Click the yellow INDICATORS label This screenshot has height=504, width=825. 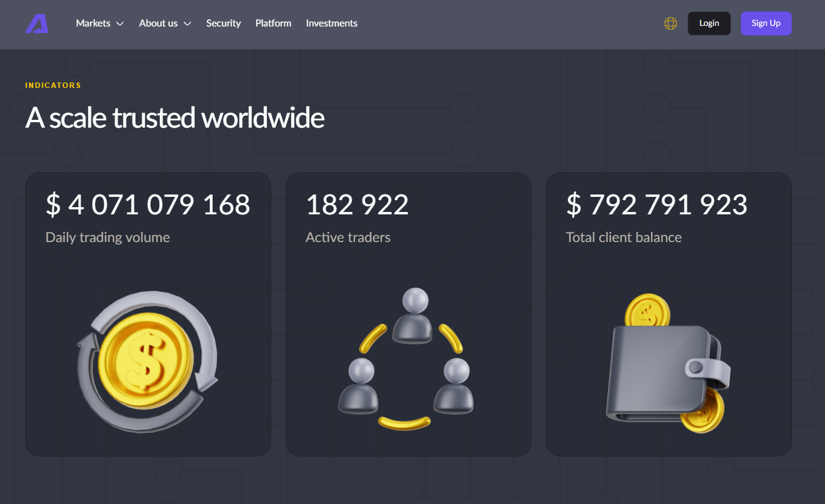click(53, 86)
